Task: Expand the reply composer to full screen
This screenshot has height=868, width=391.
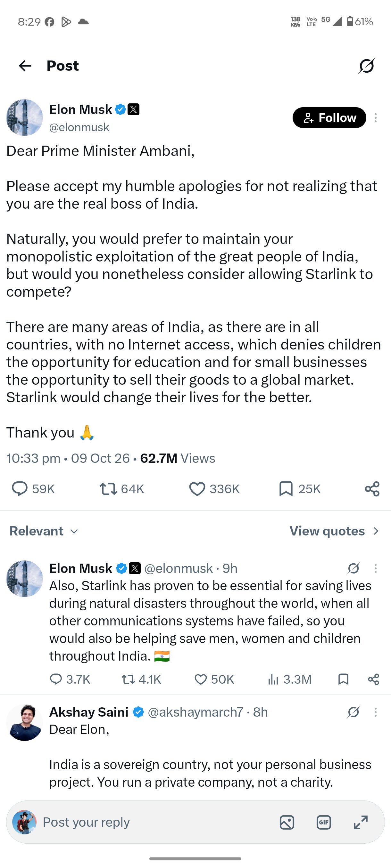Action: pos(360,823)
